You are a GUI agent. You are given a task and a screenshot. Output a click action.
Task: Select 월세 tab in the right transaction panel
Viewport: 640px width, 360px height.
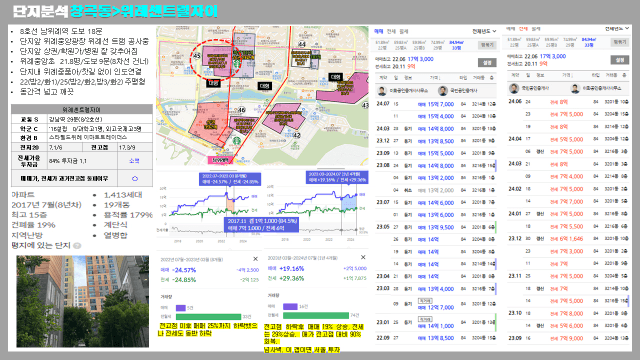coord(536,29)
